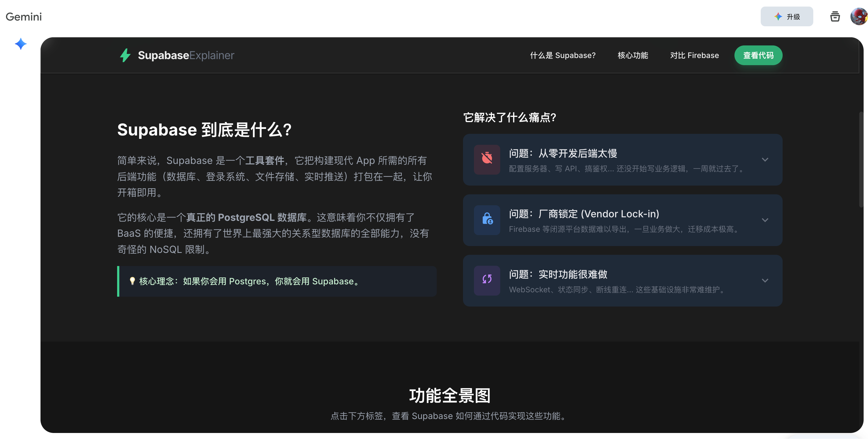Open the stacked tray icon near avatar
868x439 pixels.
pos(835,16)
